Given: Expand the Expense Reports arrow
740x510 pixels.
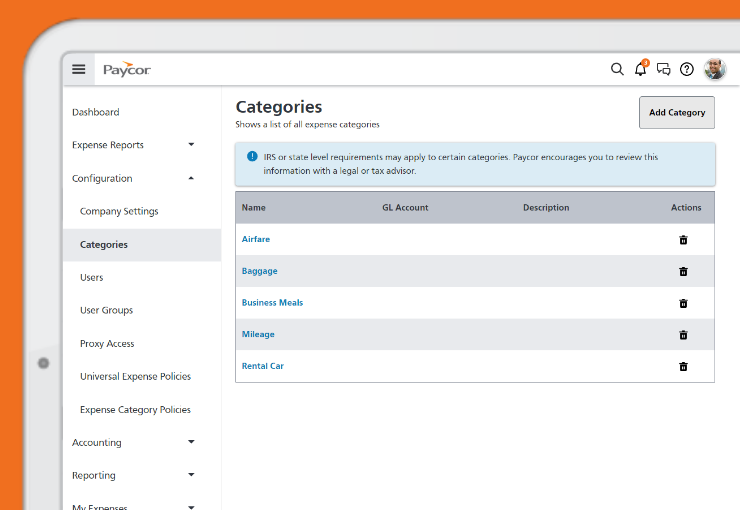Looking at the screenshot, I should tap(191, 144).
